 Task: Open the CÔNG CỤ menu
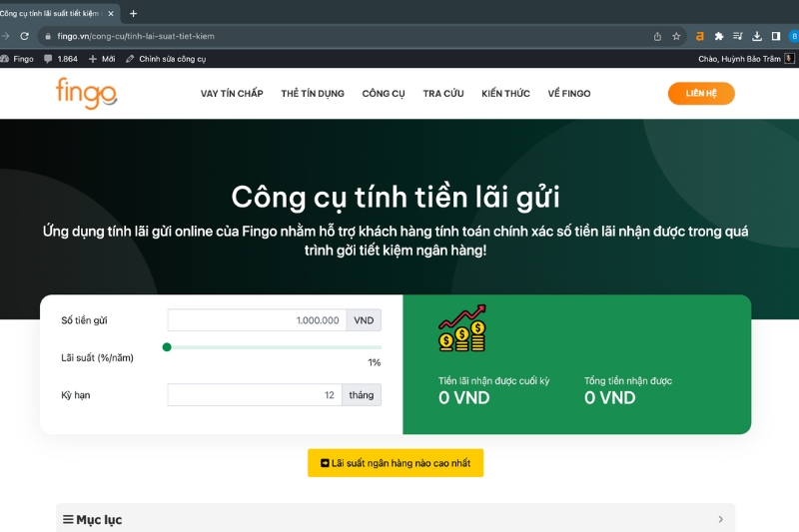tap(384, 94)
